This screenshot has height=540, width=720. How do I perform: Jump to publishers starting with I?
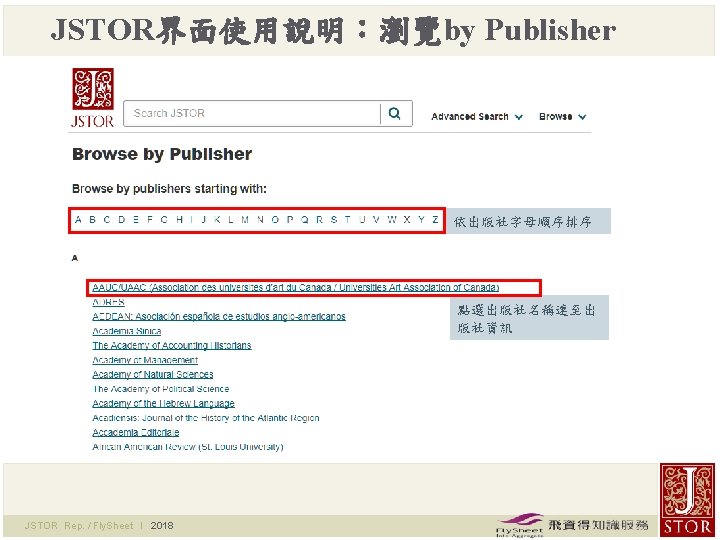[x=191, y=220]
